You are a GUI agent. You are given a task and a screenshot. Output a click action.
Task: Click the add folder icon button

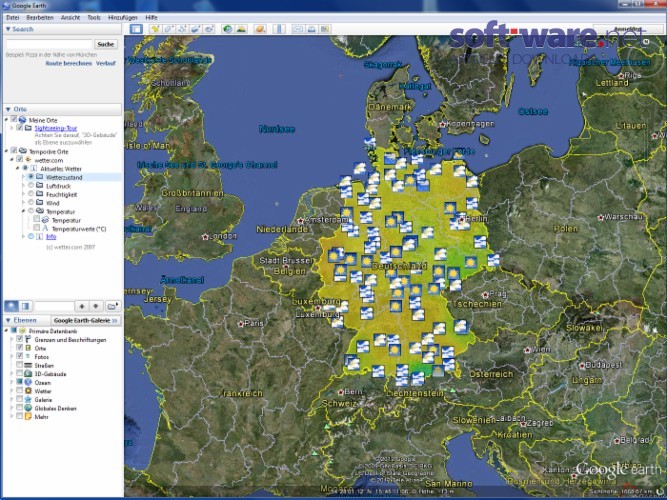(x=112, y=306)
